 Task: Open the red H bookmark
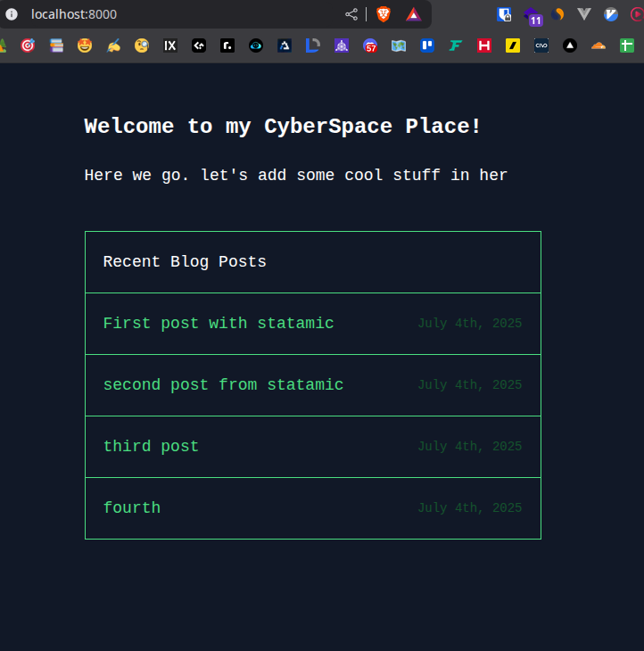(x=484, y=45)
